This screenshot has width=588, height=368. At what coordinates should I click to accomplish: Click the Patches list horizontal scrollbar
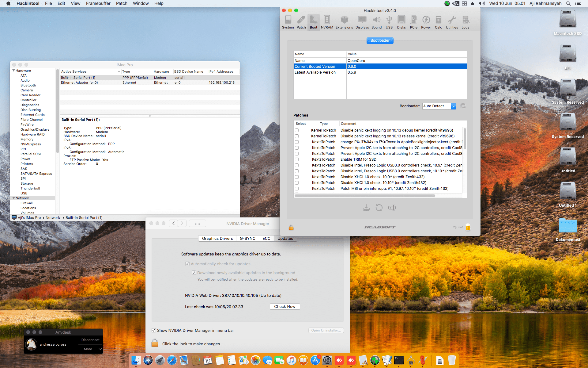pyautogui.click(x=365, y=195)
